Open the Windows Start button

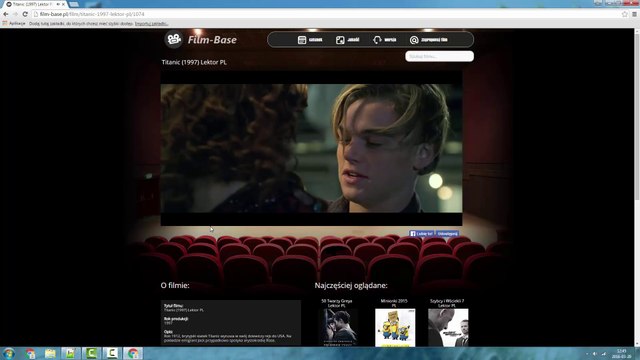9,353
